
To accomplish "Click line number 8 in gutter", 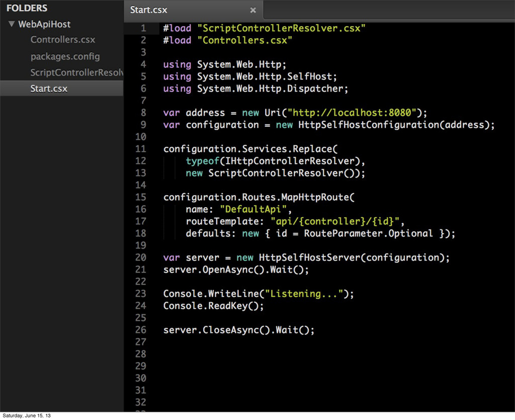I will pyautogui.click(x=143, y=113).
